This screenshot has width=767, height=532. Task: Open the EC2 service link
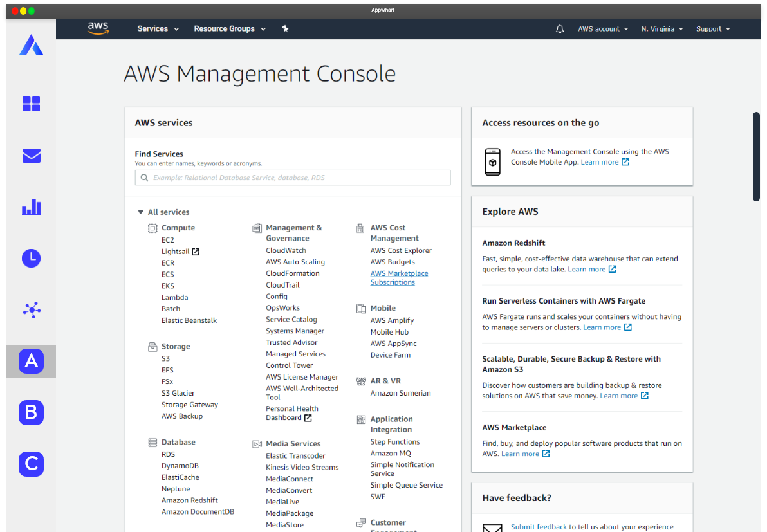pos(168,240)
